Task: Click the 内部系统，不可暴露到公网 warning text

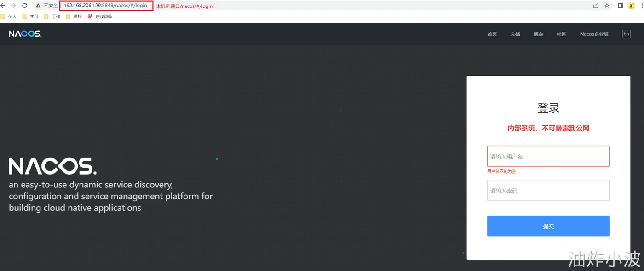Action: (x=548, y=128)
